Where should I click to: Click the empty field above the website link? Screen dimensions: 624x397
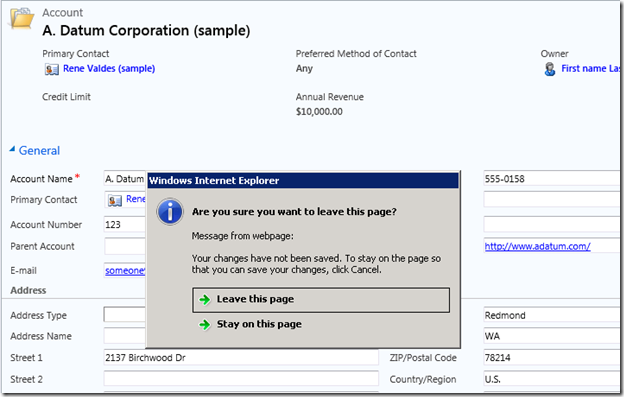pos(552,224)
